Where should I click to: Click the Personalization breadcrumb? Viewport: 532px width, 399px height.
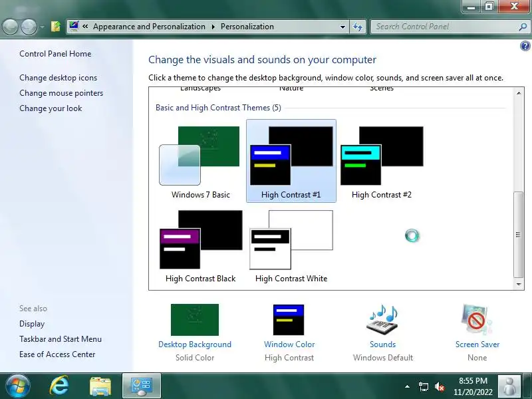click(247, 27)
